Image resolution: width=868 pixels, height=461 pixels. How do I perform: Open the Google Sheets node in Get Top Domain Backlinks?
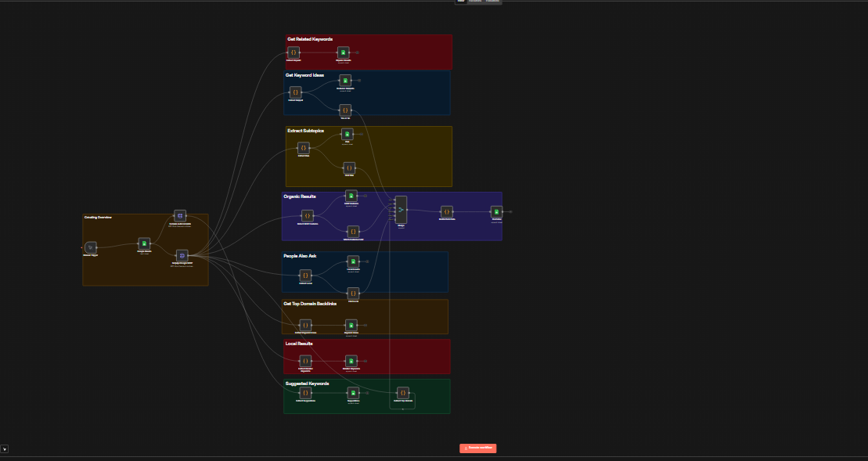351,325
